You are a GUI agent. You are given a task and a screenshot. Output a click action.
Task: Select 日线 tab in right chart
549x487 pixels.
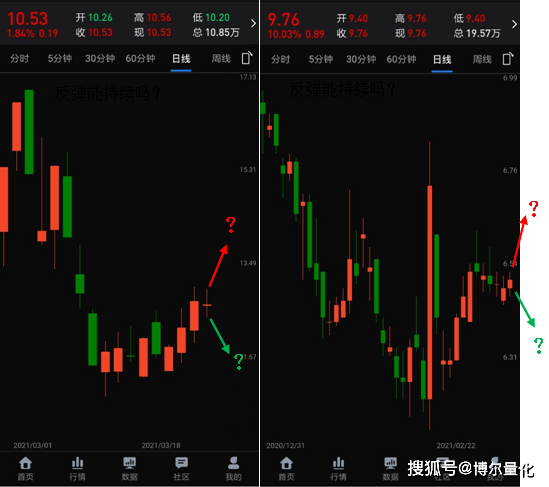[x=442, y=59]
